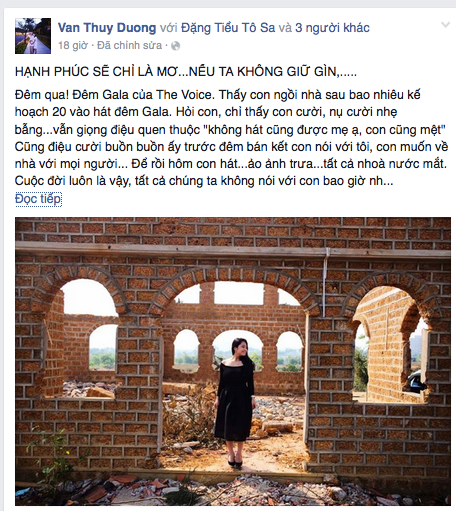Click the woman in the black dress
This screenshot has height=511, width=456.
(x=235, y=402)
